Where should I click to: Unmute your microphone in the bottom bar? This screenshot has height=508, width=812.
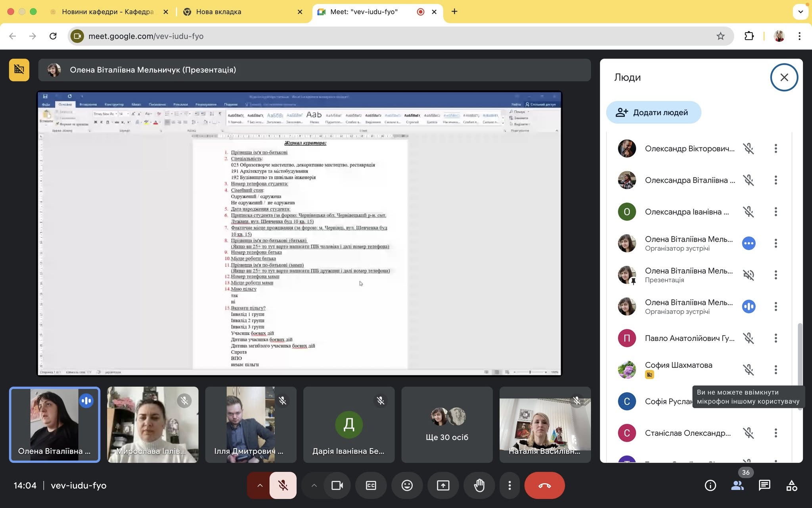pyautogui.click(x=283, y=485)
